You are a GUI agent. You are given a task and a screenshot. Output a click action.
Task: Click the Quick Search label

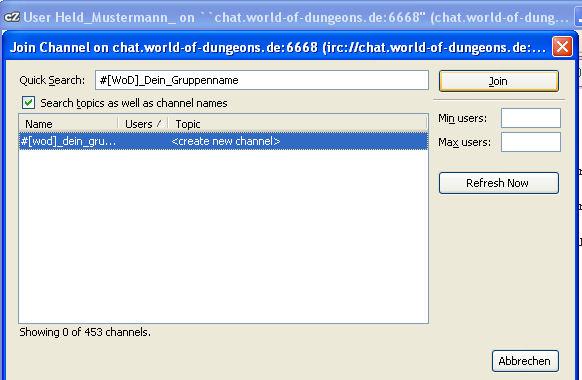[x=52, y=80]
